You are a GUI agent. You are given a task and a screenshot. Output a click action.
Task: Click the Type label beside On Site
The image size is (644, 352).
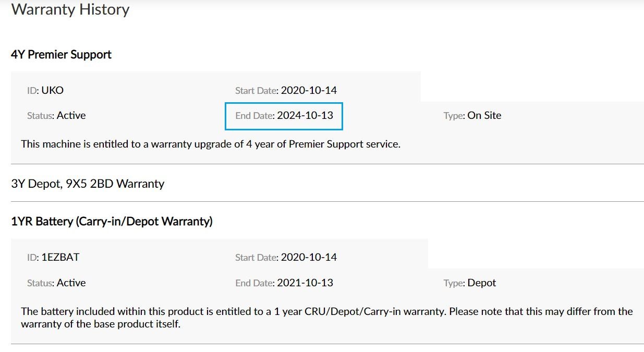[454, 116]
